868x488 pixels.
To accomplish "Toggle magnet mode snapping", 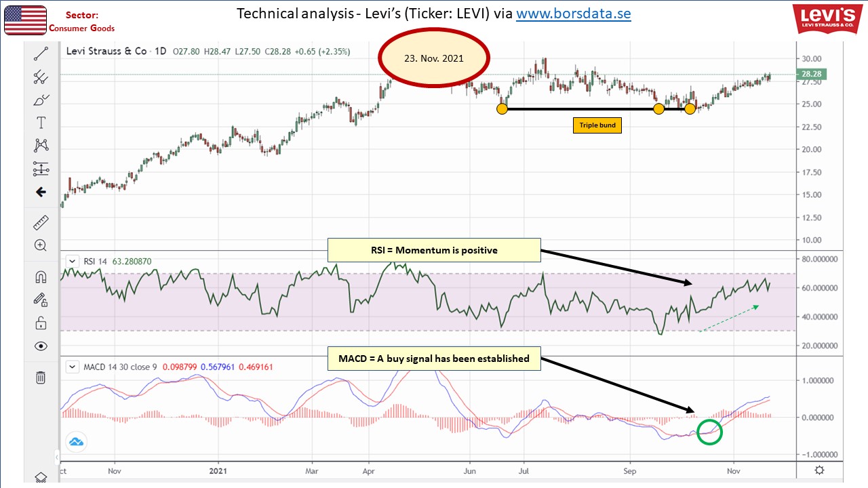I will click(x=41, y=277).
